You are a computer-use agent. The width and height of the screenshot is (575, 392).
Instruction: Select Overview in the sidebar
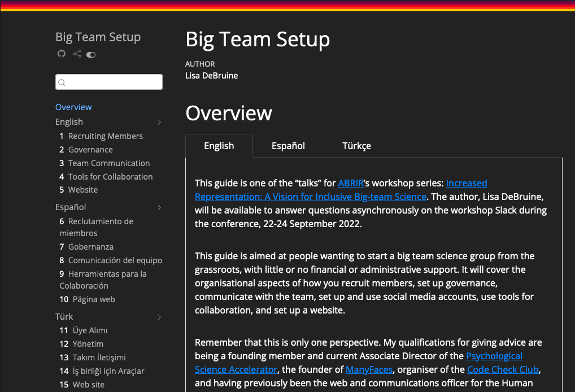pos(73,107)
